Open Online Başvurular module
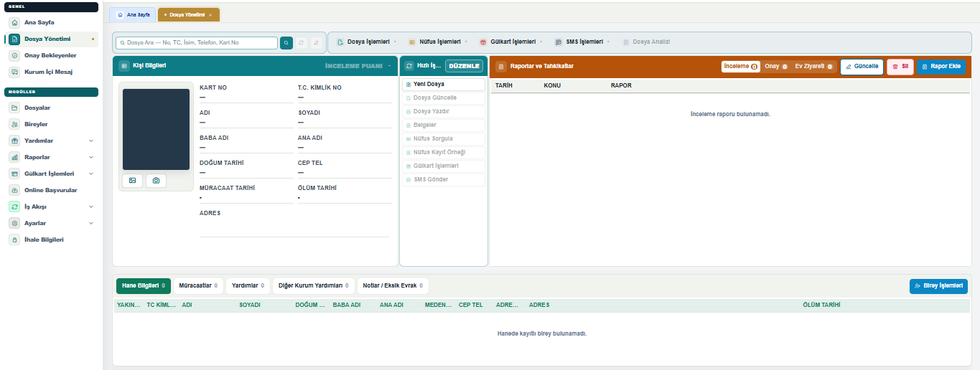The width and height of the screenshot is (980, 370). coord(50,190)
